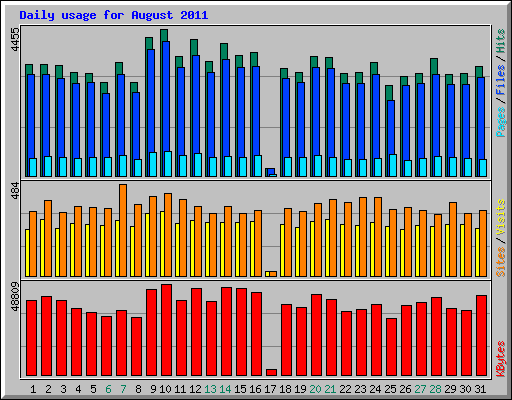Click day label 18 on x-axis
Image resolution: width=512 pixels, height=400 pixels.
pyautogui.click(x=285, y=389)
